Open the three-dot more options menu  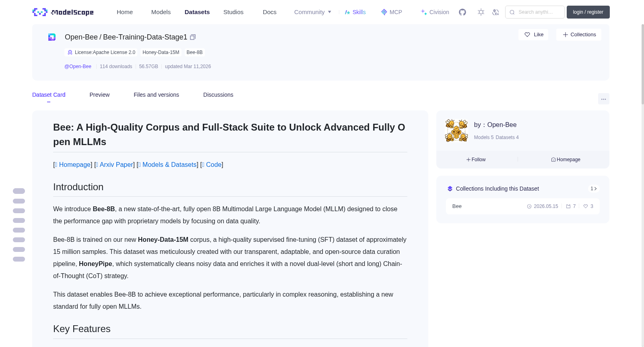603,99
